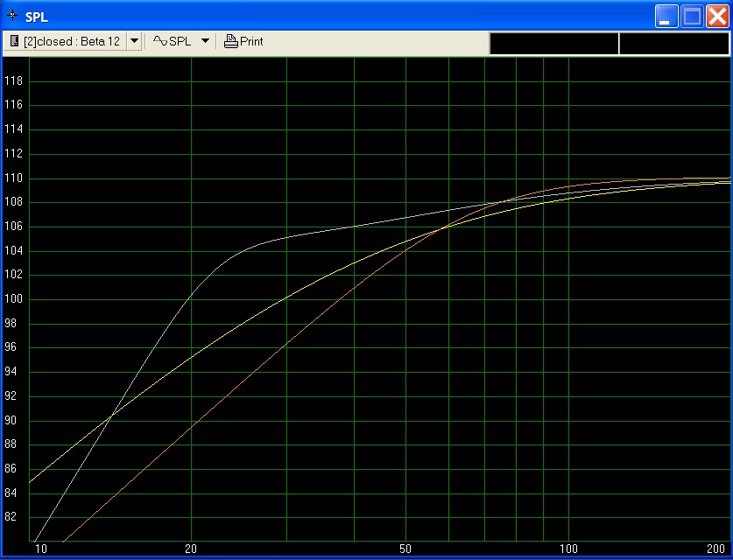733x560 pixels.
Task: Maximize the SPL window
Action: 692,16
